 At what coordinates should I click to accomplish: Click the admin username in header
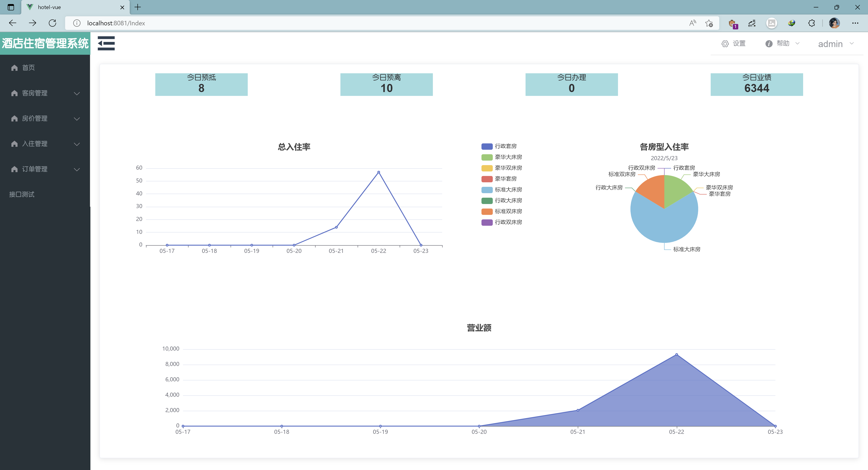[830, 44]
